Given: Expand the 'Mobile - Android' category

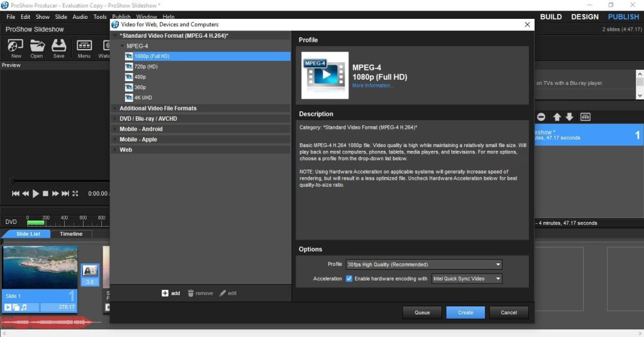Looking at the screenshot, I should 141,129.
